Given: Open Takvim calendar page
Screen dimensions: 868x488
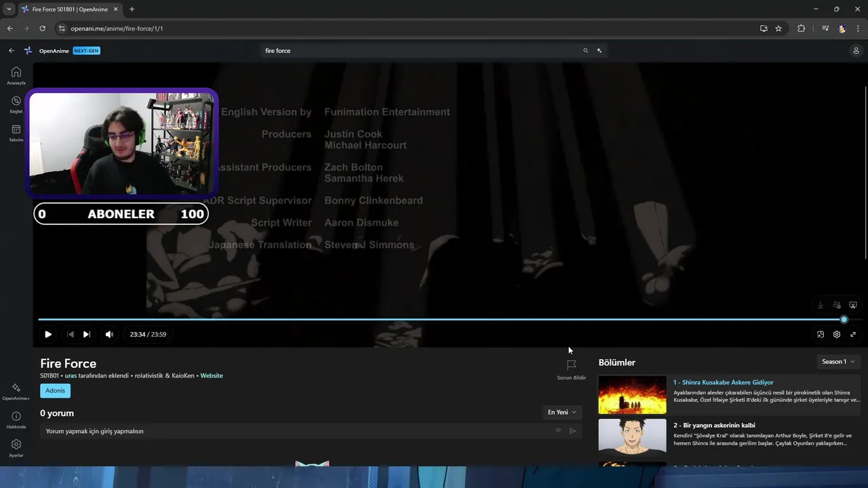Looking at the screenshot, I should tap(16, 133).
